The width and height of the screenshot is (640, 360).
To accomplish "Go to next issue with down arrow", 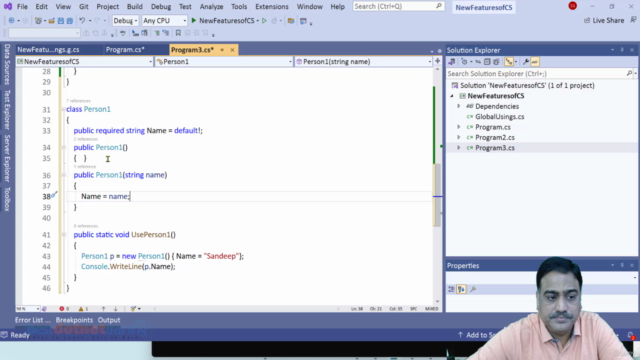I will click(x=116, y=309).
